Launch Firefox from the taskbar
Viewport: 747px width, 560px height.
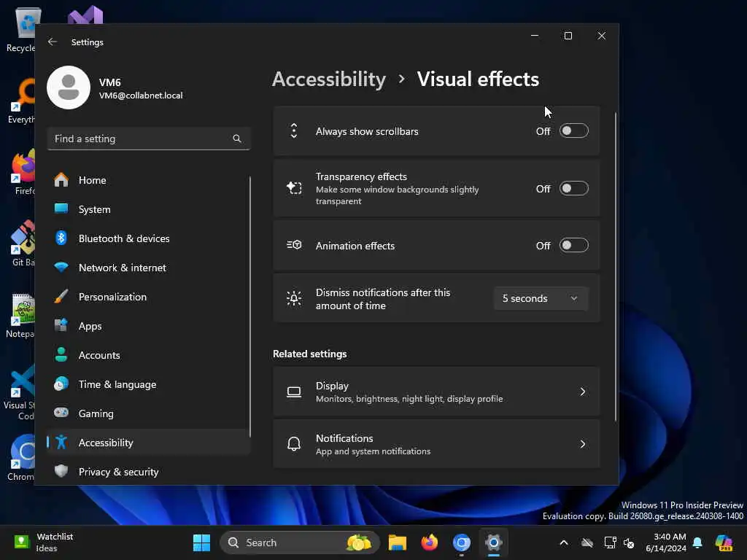tap(429, 542)
